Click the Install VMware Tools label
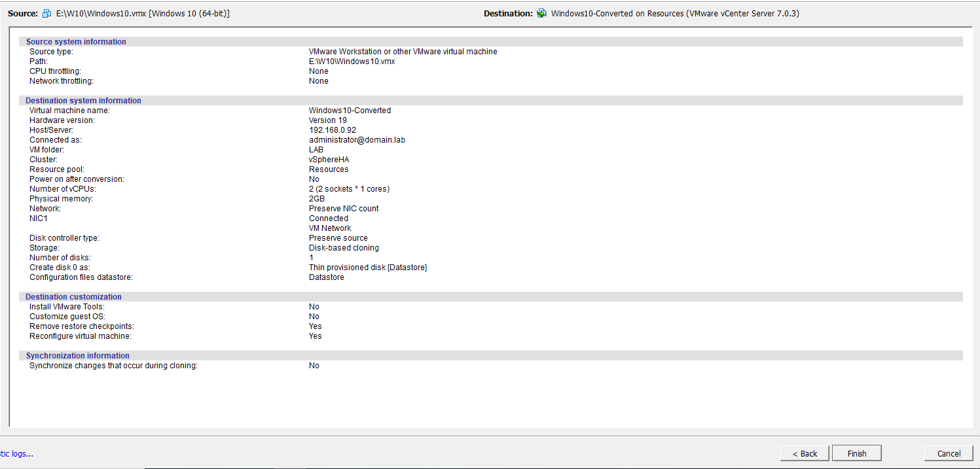Screen dimensions: 980x469 pyautogui.click(x=67, y=307)
